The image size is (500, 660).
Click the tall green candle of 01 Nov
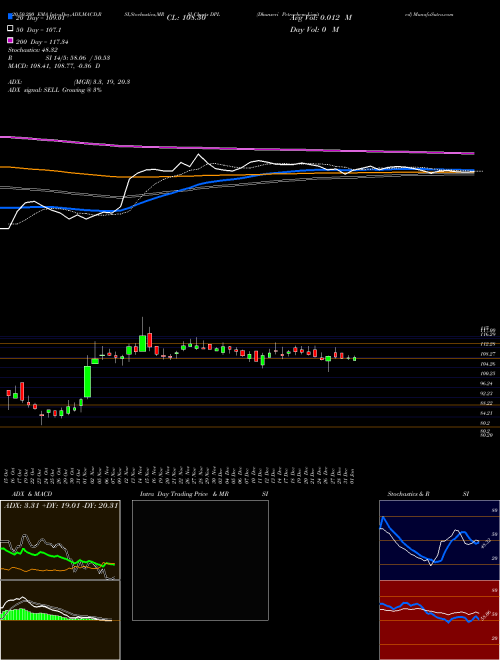[88, 381]
